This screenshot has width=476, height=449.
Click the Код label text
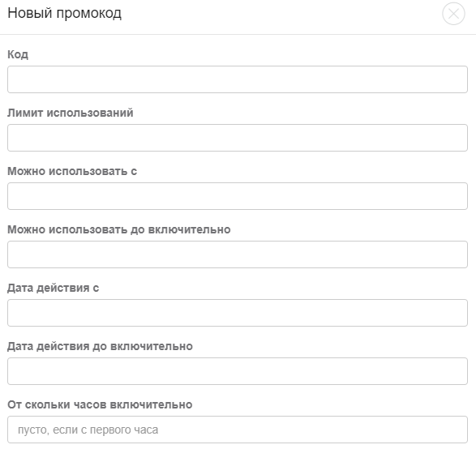click(18, 54)
